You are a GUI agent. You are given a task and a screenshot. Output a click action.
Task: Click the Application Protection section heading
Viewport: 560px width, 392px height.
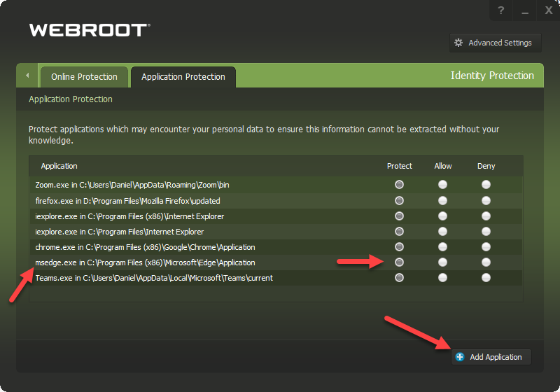(x=71, y=99)
